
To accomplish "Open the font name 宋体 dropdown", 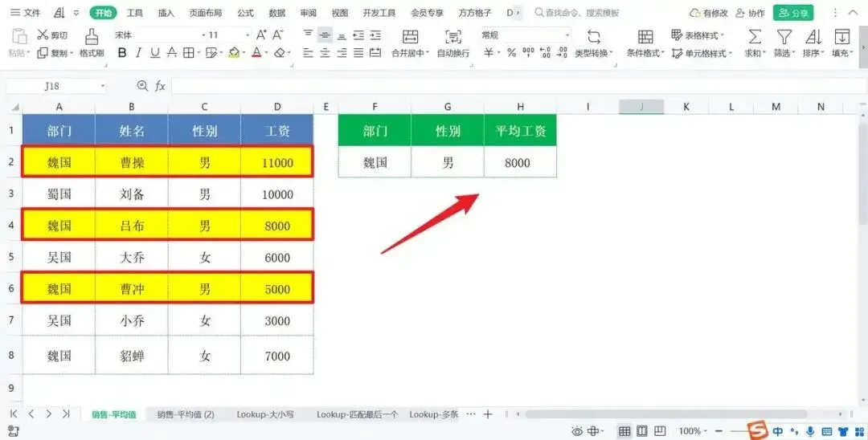I will coord(203,35).
